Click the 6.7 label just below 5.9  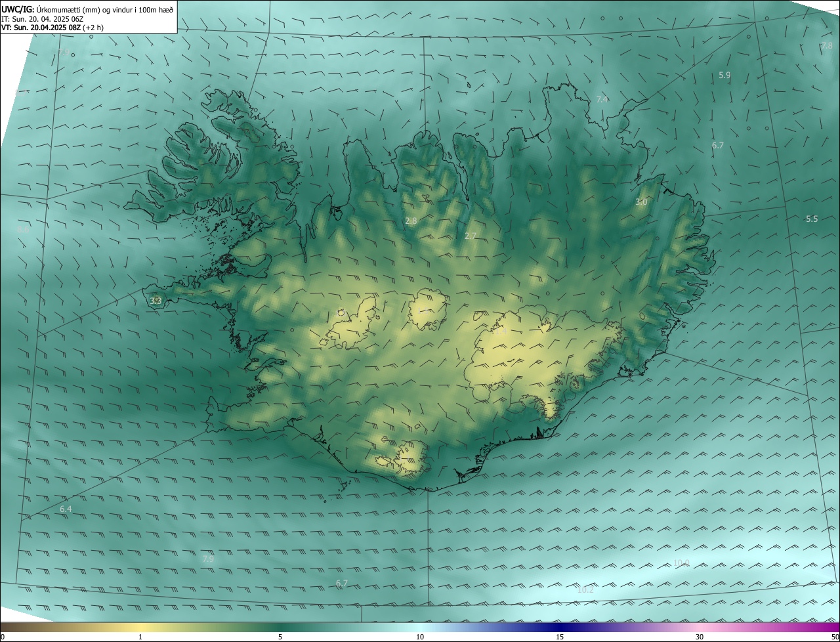718,146
